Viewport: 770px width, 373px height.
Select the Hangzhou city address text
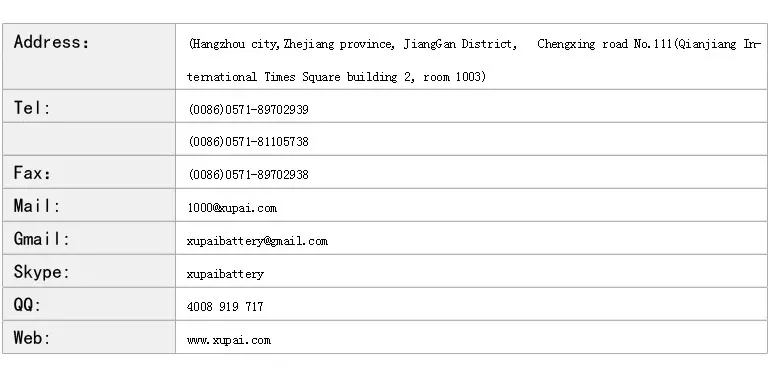(474, 60)
